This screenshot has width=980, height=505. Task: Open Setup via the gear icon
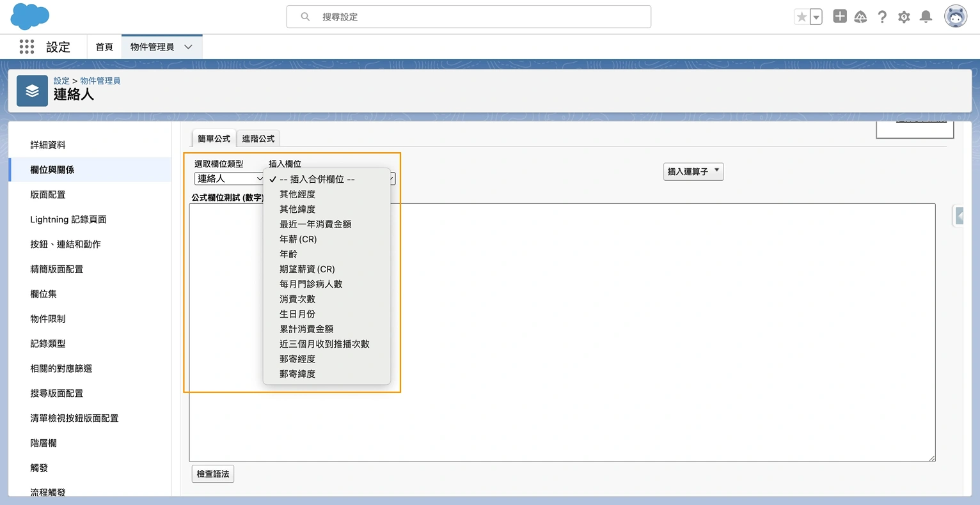(904, 16)
